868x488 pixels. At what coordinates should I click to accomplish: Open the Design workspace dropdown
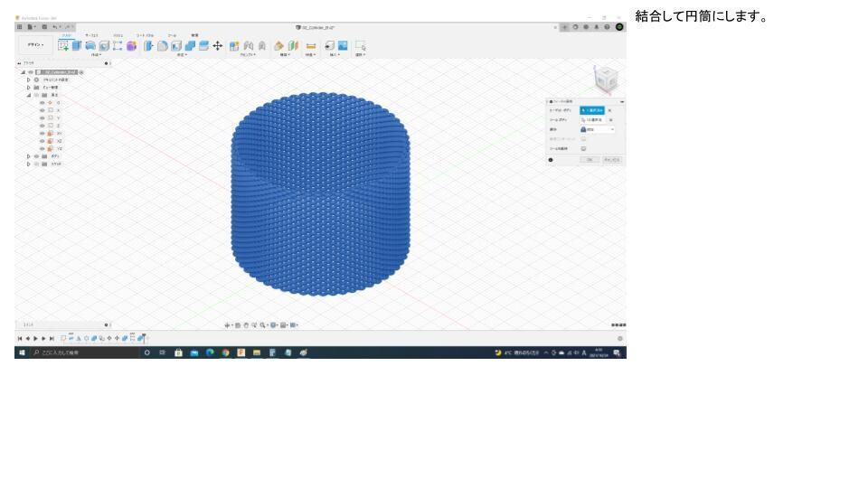pyautogui.click(x=35, y=45)
